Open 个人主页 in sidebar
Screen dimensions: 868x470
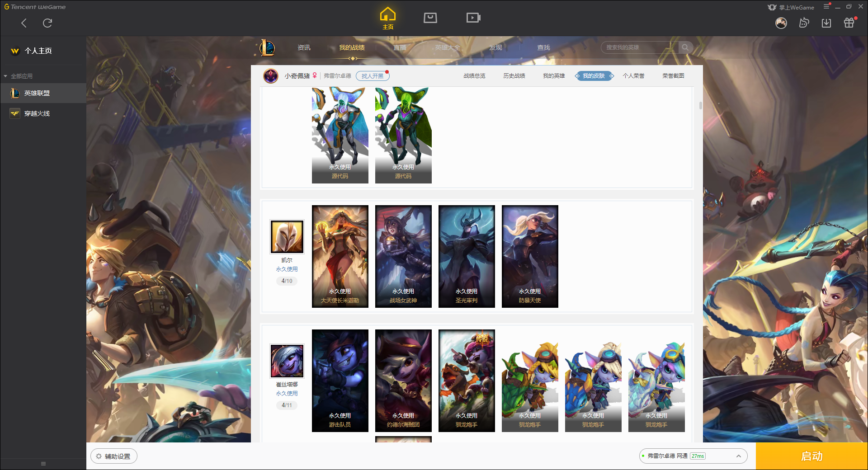click(32, 51)
